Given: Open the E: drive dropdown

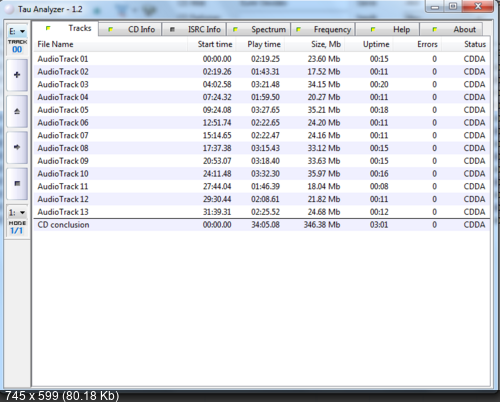Looking at the screenshot, I should (x=17, y=31).
